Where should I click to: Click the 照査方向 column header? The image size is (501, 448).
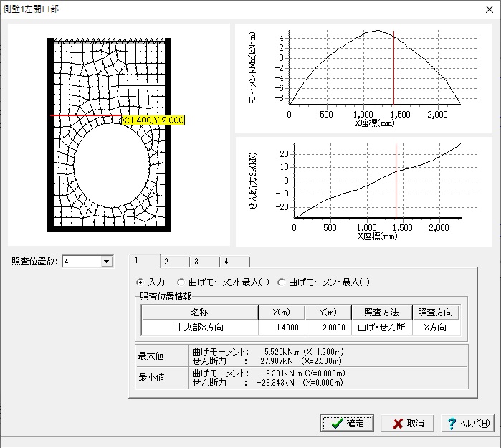point(436,313)
